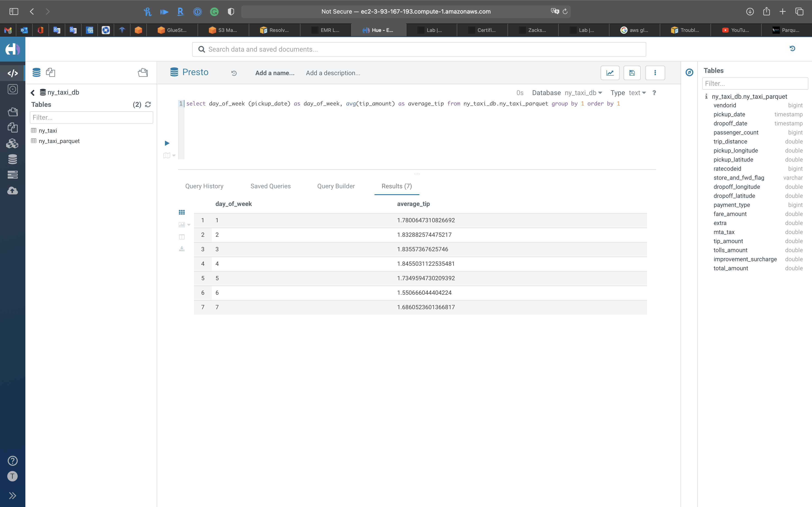This screenshot has height=507, width=812.
Task: Click the save query floppy icon
Action: pos(632,73)
